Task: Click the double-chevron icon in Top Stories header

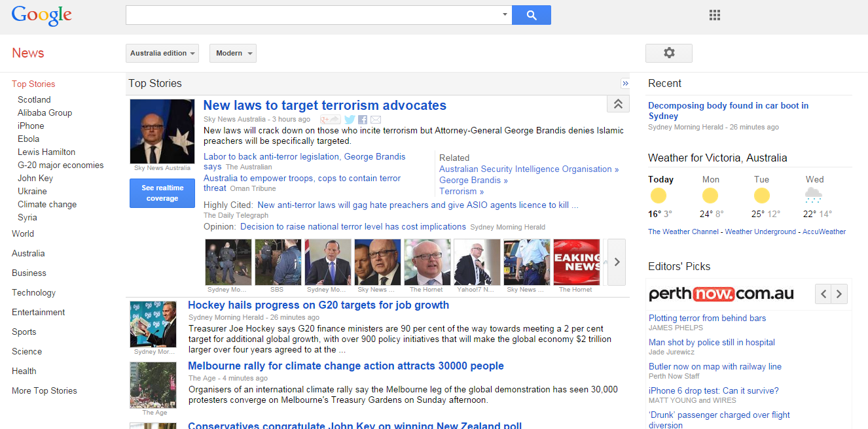Action: pyautogui.click(x=625, y=84)
